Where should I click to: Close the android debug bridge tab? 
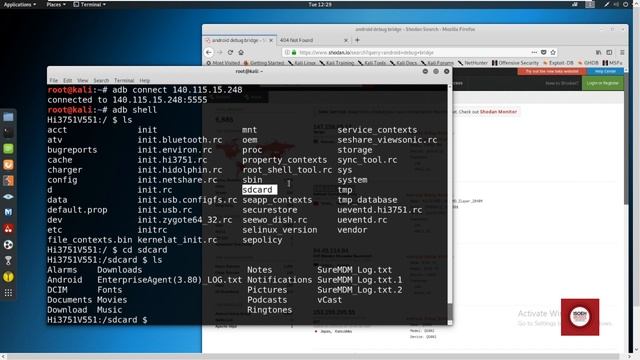pyautogui.click(x=271, y=40)
